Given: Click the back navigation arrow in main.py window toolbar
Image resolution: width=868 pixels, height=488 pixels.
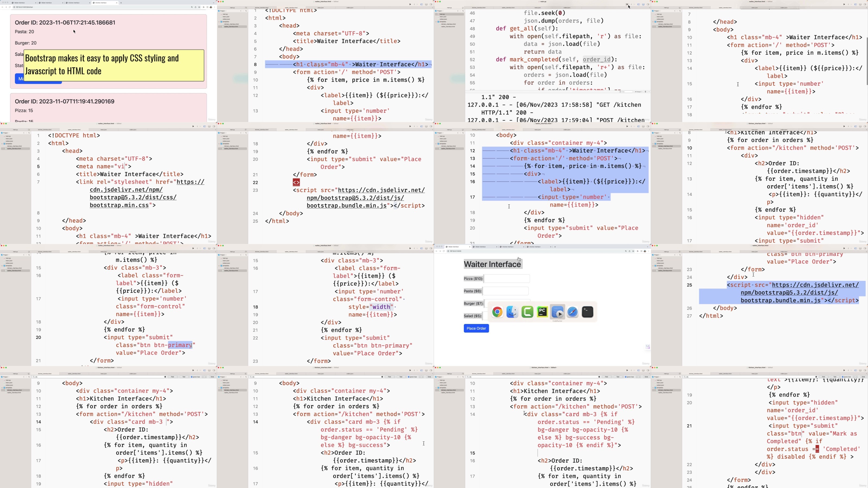Looking at the screenshot, I should [631, 4].
